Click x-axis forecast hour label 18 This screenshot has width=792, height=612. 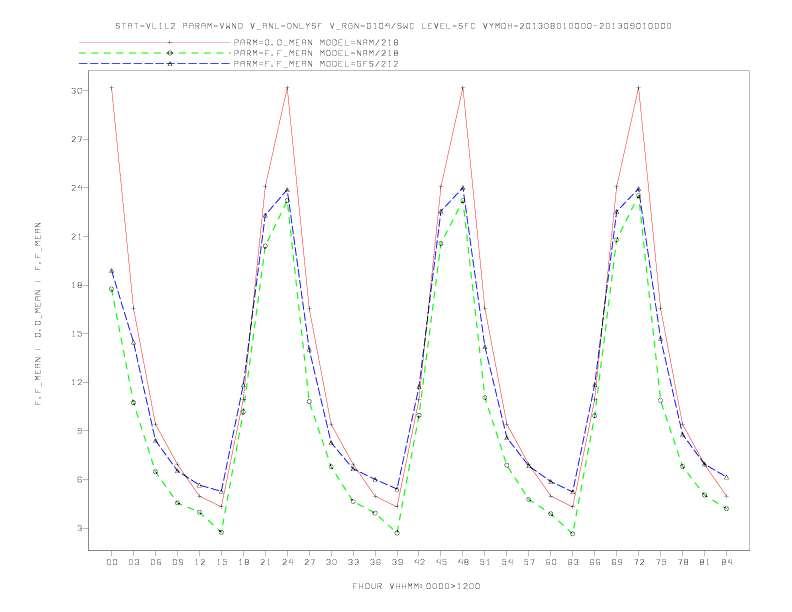[243, 562]
